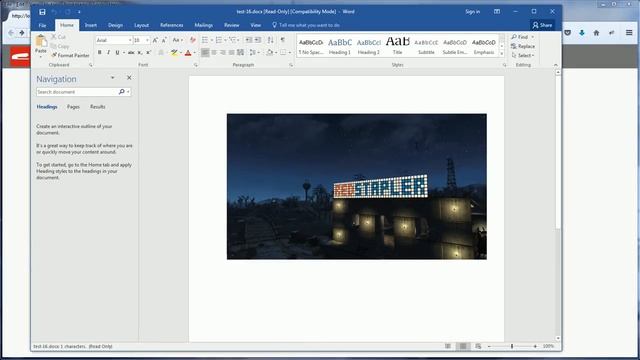640x360 pixels.
Task: Toggle Underline formatting
Action: tap(118, 53)
